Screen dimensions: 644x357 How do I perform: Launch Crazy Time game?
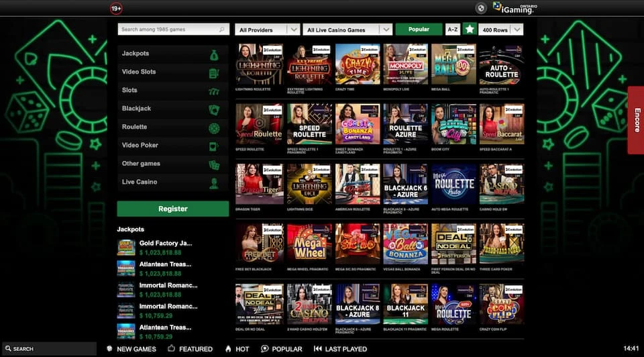[x=358, y=64]
